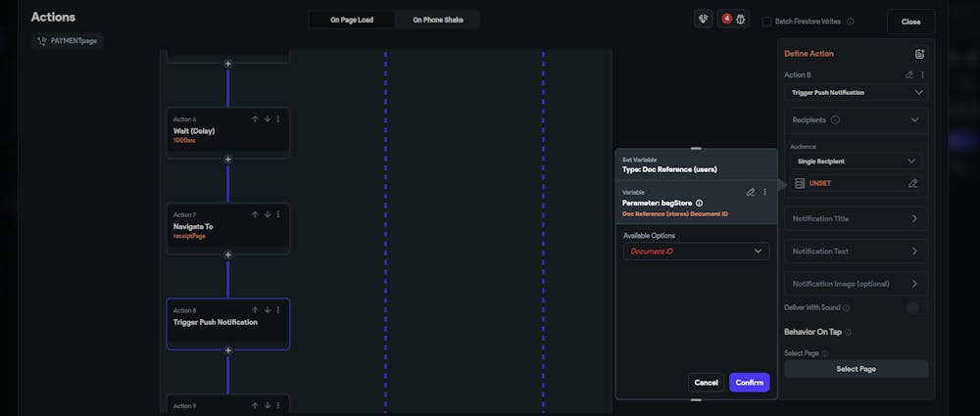980x416 pixels.
Task: Show Behavior On Tap info icon
Action: pos(848,332)
